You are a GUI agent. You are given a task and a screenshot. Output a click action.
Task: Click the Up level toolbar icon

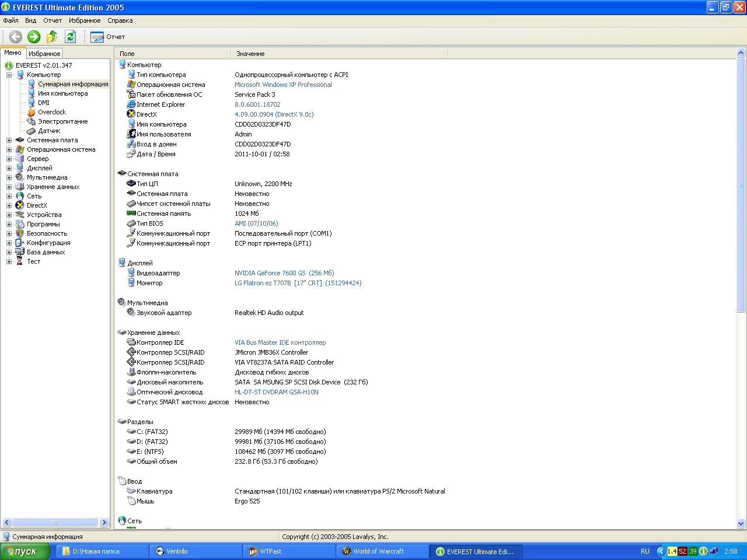[x=52, y=37]
